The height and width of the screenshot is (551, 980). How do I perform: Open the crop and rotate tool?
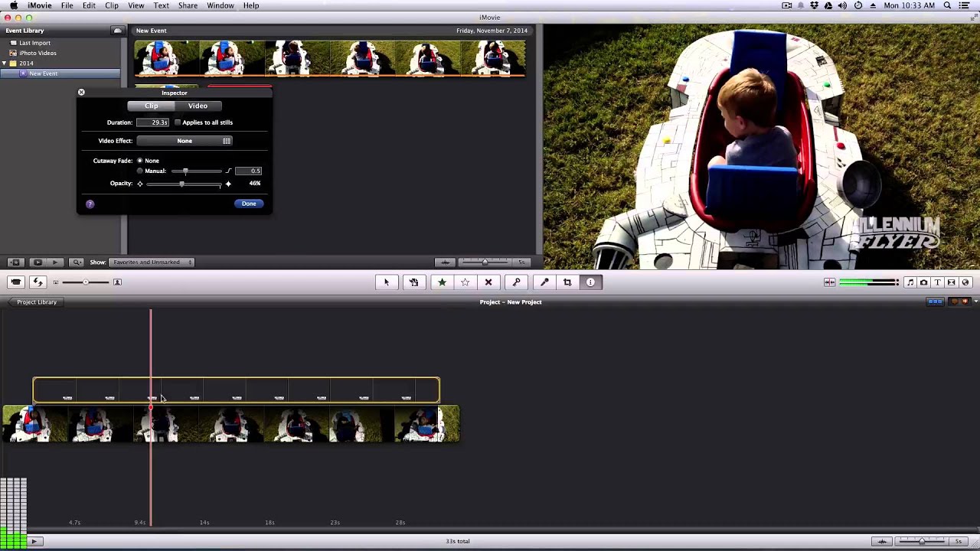pyautogui.click(x=567, y=282)
